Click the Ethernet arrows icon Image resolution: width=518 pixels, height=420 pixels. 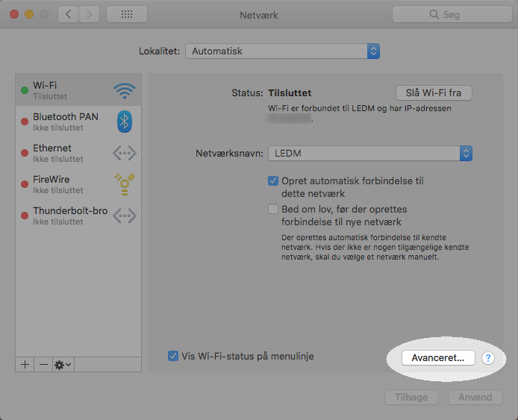point(125,153)
